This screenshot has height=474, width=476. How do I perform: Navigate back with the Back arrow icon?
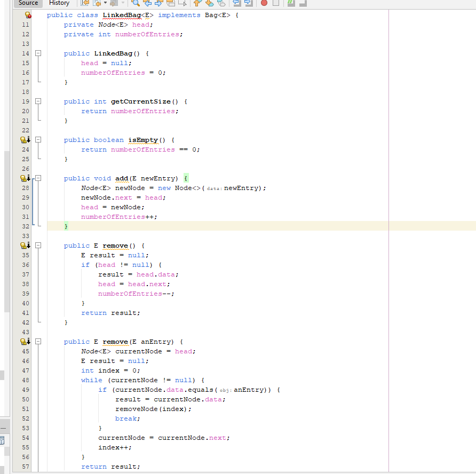pos(97,4)
